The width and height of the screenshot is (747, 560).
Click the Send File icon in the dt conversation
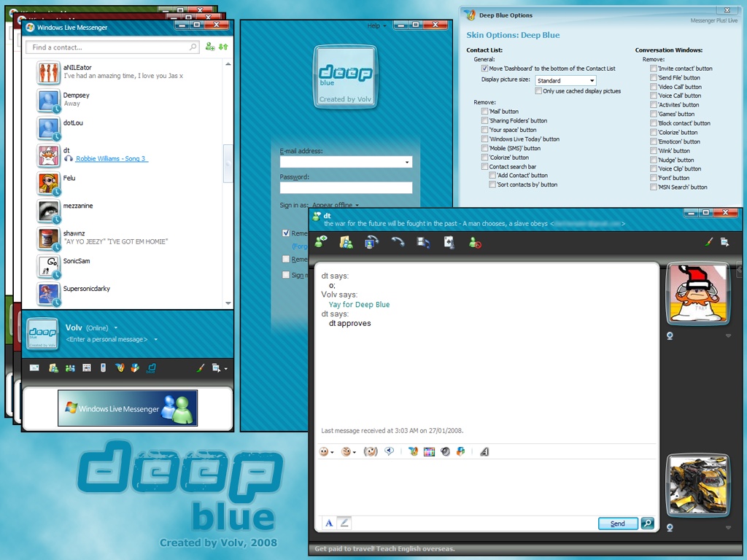click(x=346, y=242)
